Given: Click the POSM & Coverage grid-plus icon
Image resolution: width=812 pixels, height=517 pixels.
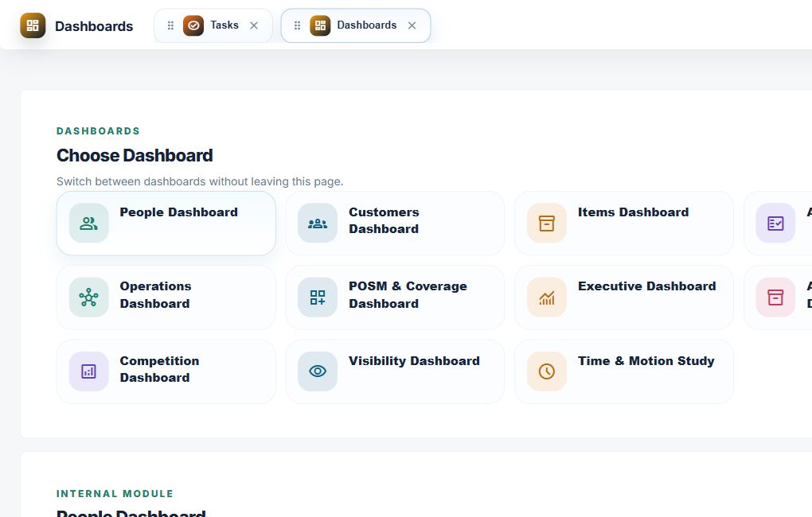Looking at the screenshot, I should [x=318, y=297].
